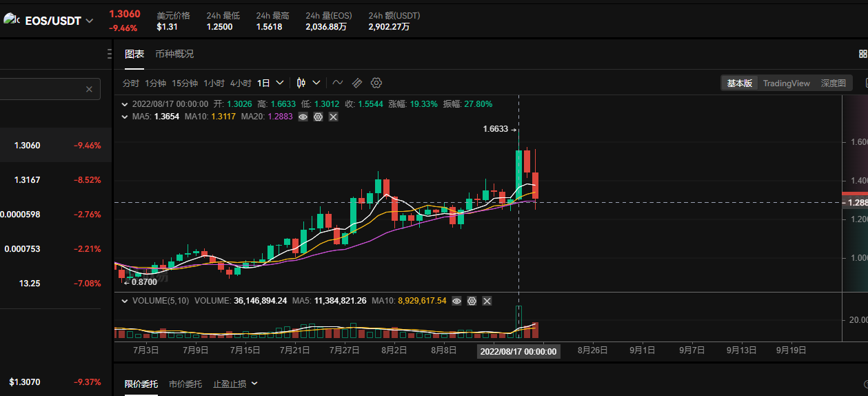This screenshot has width=868, height=396.
Task: Remove the MA indicator with X
Action: 334,117
